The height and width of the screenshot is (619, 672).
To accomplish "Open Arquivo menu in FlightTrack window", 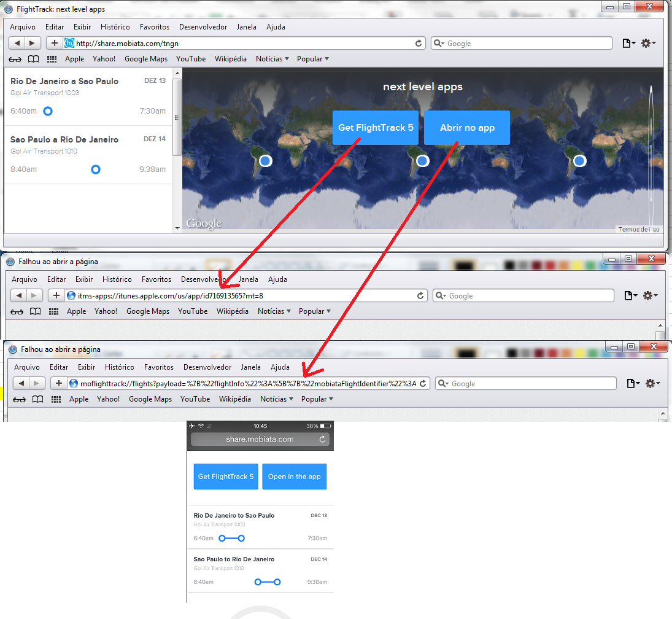I will coord(23,27).
